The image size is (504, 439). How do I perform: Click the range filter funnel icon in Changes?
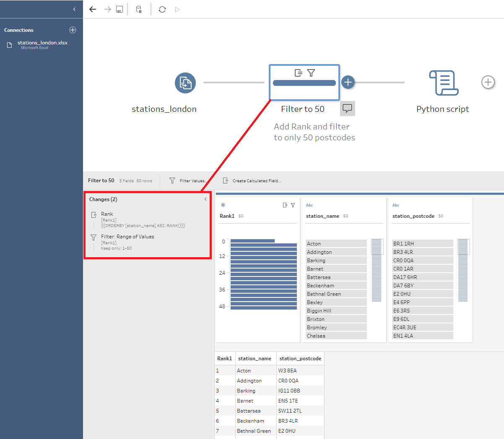coord(94,238)
